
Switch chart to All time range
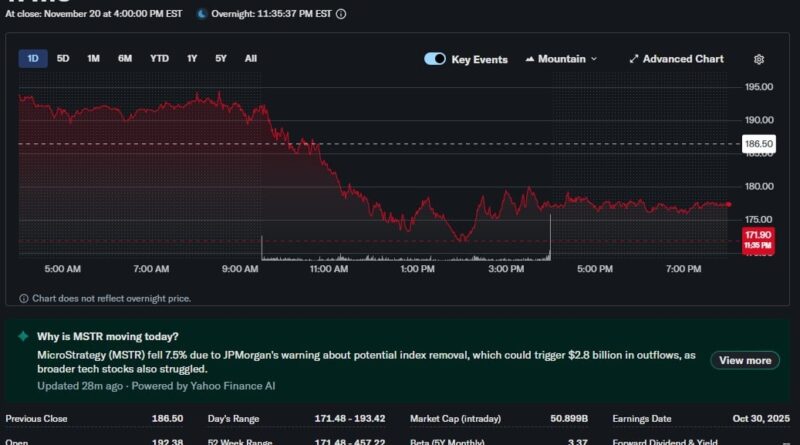[x=251, y=59]
